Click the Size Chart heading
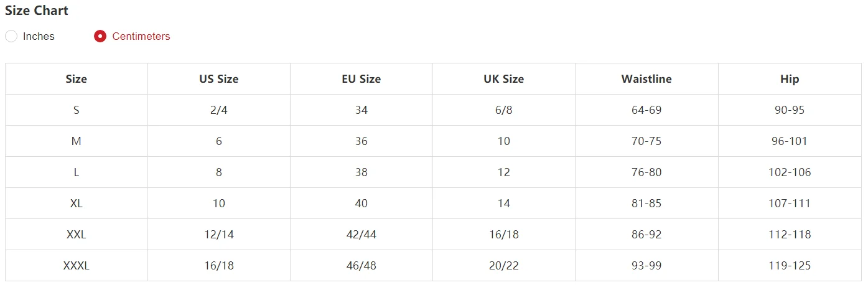Screen dimensions: 868x290 point(37,11)
